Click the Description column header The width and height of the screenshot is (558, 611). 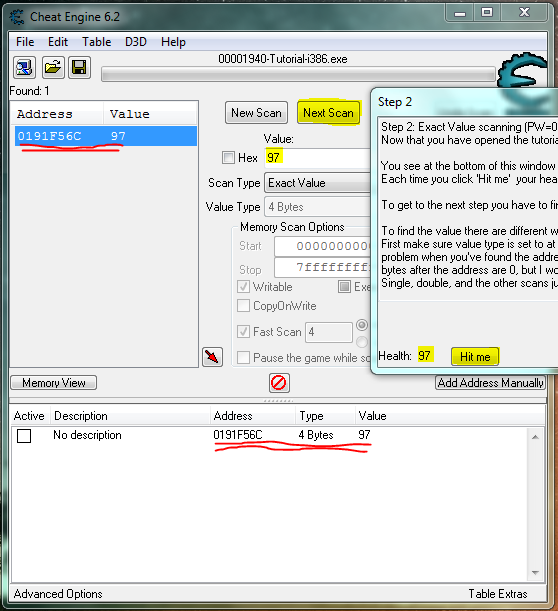coord(131,416)
